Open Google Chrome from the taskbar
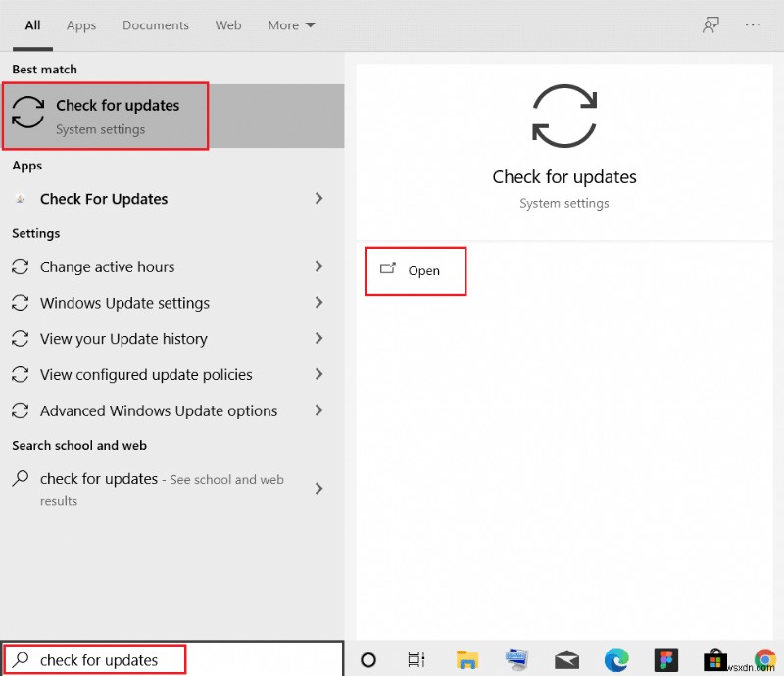Viewport: 784px width, 676px height. click(765, 659)
